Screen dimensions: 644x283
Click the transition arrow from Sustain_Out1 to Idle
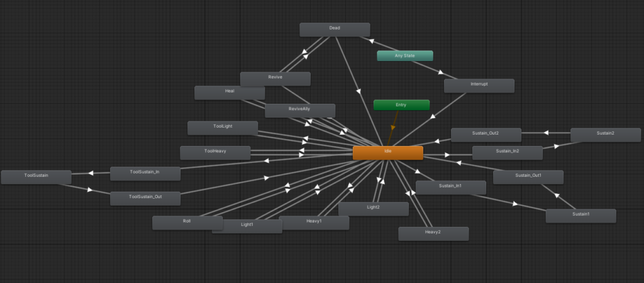click(x=458, y=163)
